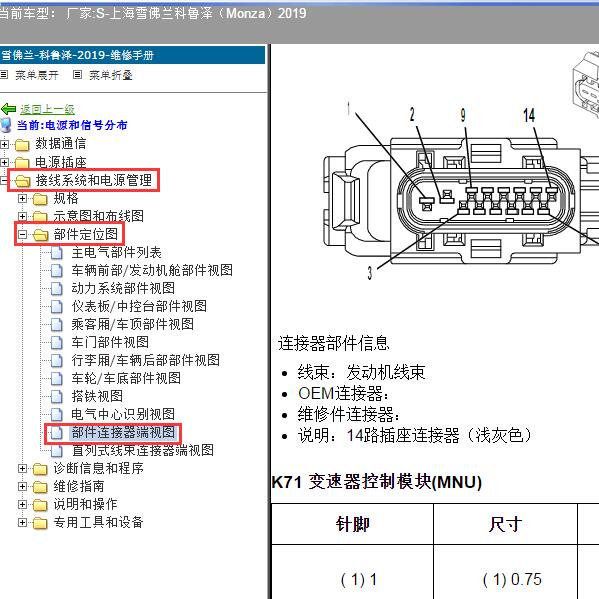This screenshot has width=599, height=599.
Task: Click the page icon beside 主电气部件列表
Action: (57, 253)
